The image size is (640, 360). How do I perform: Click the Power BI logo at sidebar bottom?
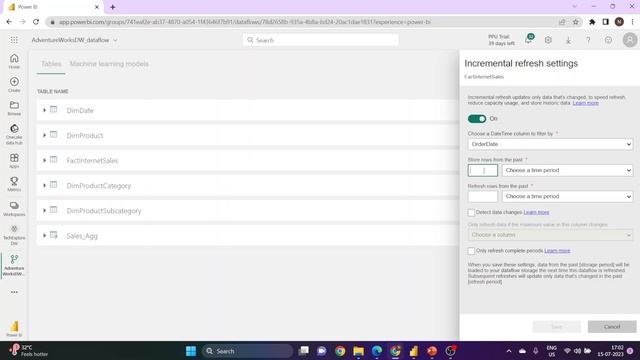point(14,328)
